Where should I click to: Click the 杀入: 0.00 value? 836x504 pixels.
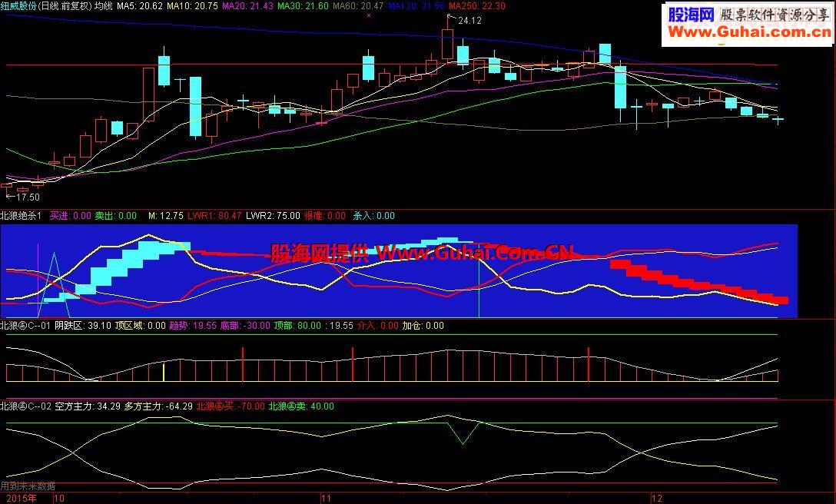click(373, 216)
